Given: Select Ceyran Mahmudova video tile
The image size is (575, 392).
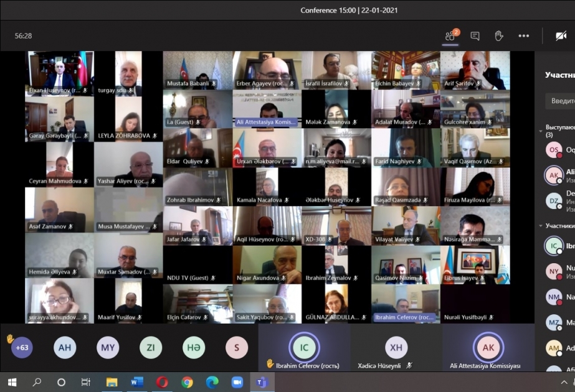Looking at the screenshot, I should click(x=59, y=164).
